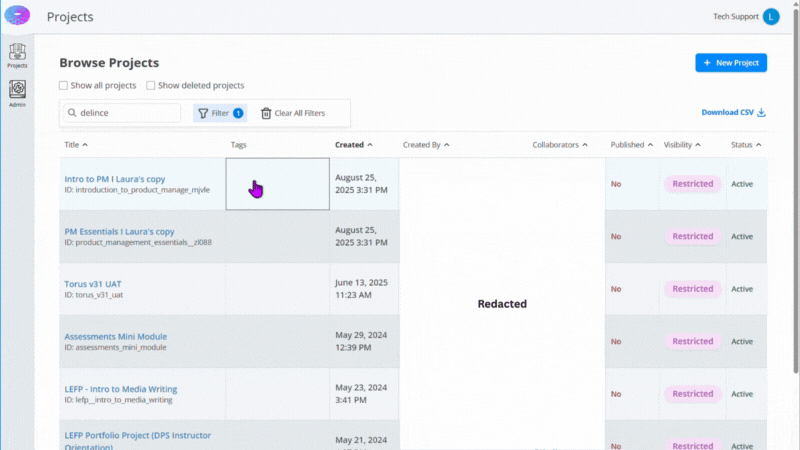Click the filter count badge showing 1
Screen dimensions: 800x450
click(238, 113)
